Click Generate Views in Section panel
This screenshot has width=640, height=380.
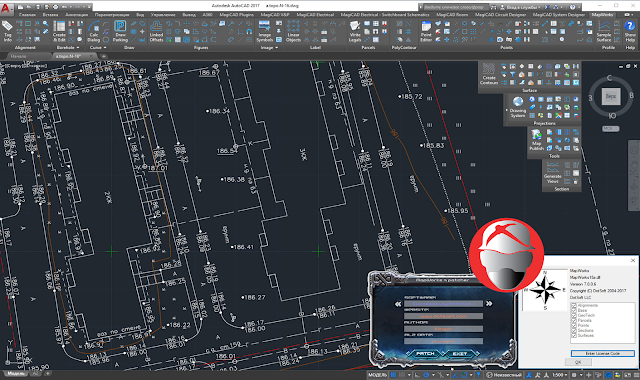(x=553, y=173)
